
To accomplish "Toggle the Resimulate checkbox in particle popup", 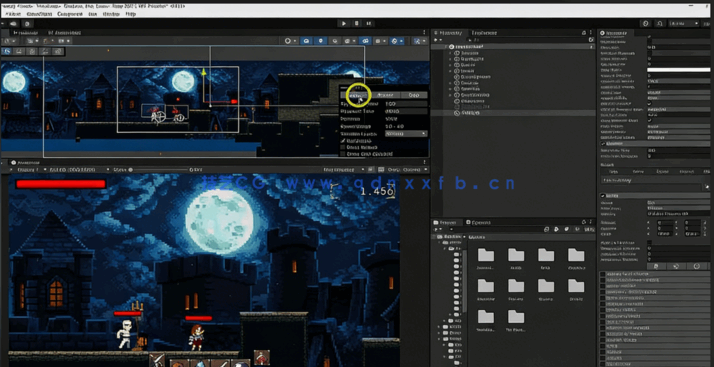I will 343,141.
